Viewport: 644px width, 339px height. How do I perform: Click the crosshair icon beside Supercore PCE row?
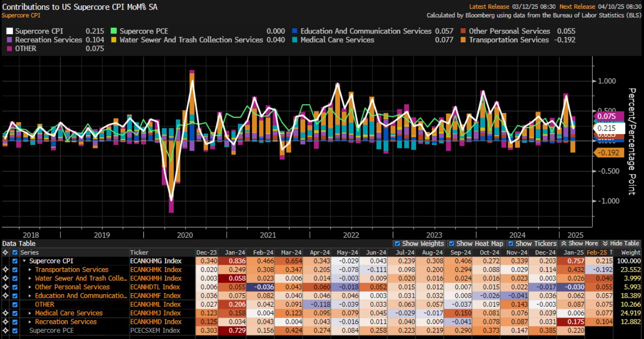tap(5, 330)
